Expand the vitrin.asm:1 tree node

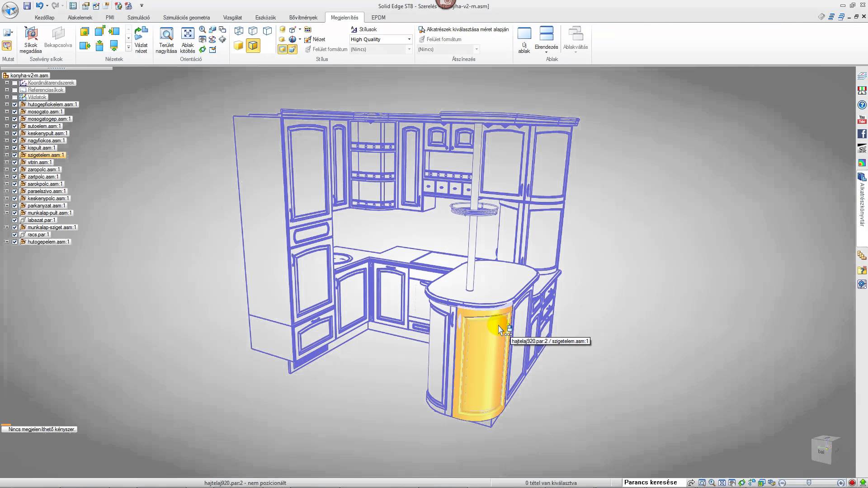[7, 162]
